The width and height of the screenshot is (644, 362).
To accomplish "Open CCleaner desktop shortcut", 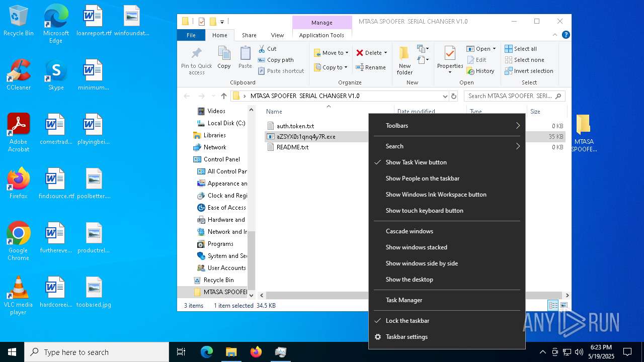I will click(19, 74).
